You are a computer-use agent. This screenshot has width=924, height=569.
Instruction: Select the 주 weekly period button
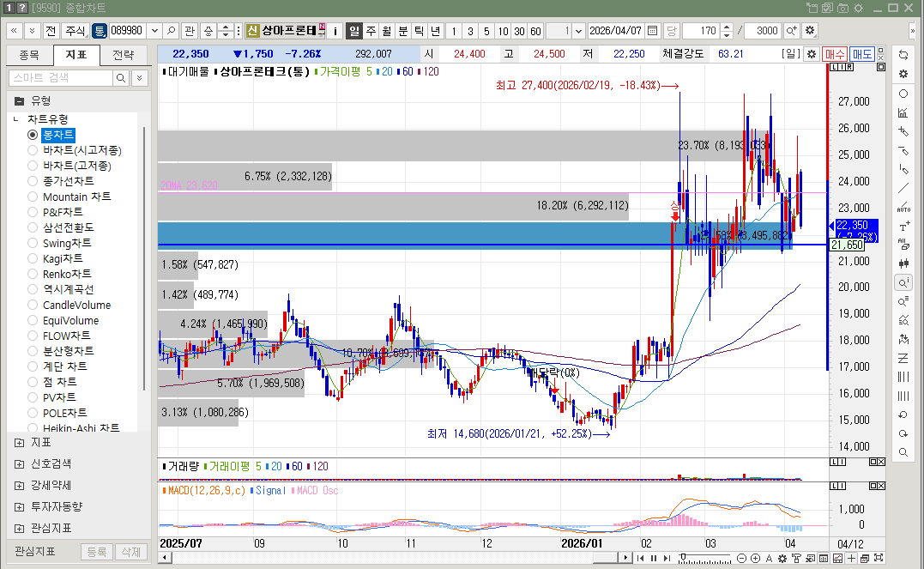[371, 31]
